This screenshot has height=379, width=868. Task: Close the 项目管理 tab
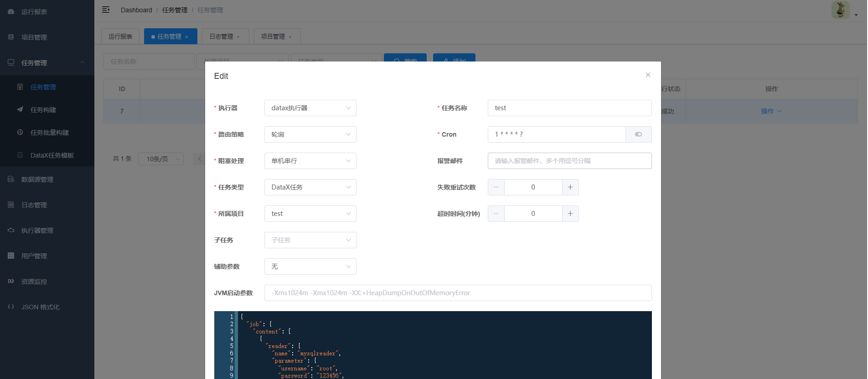(290, 37)
